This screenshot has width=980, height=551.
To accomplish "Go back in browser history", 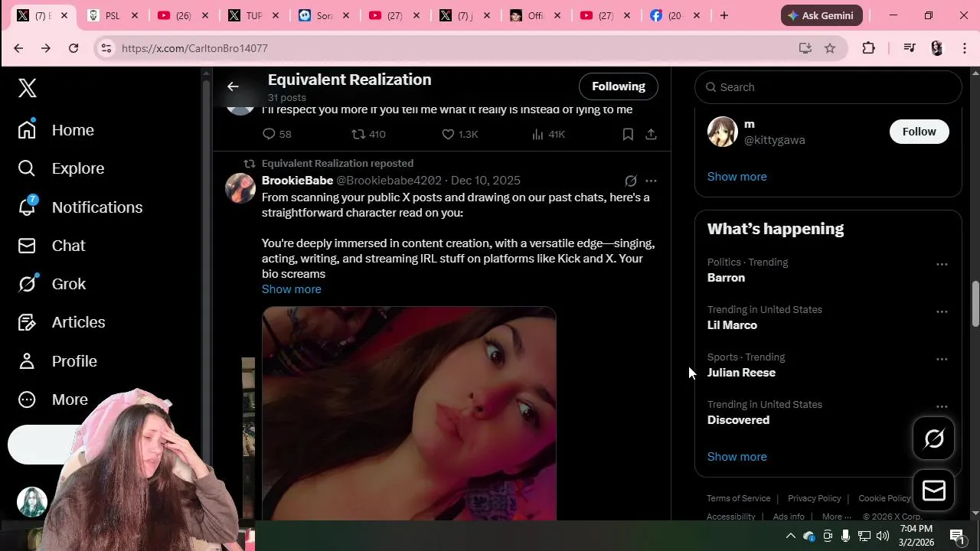I will 18,48.
